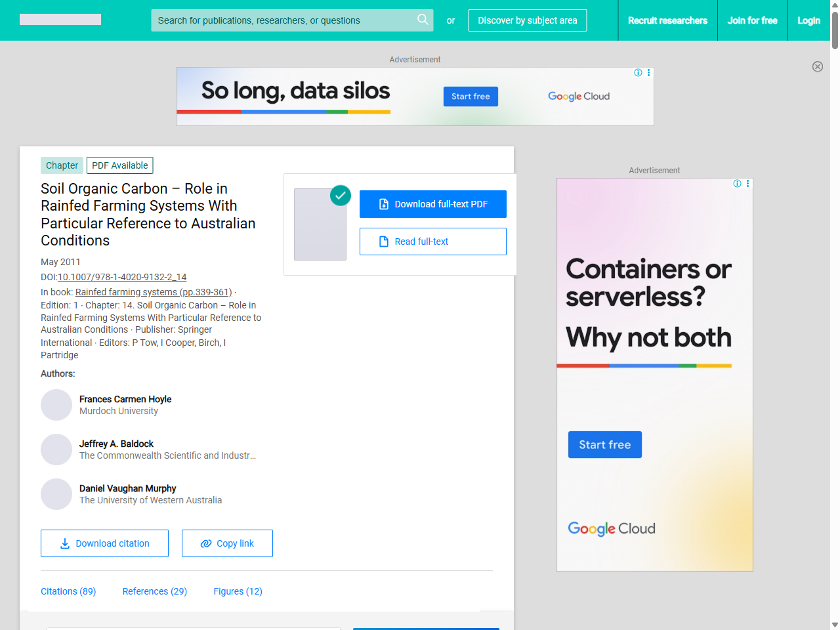The height and width of the screenshot is (630, 840).
Task: Click the green verified checkmark badge
Action: point(340,195)
